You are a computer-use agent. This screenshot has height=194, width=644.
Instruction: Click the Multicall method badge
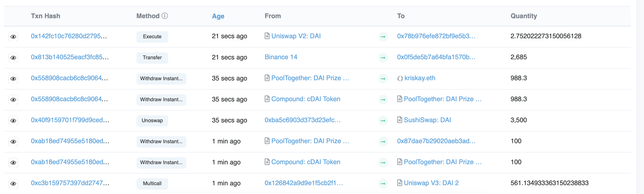click(x=152, y=184)
